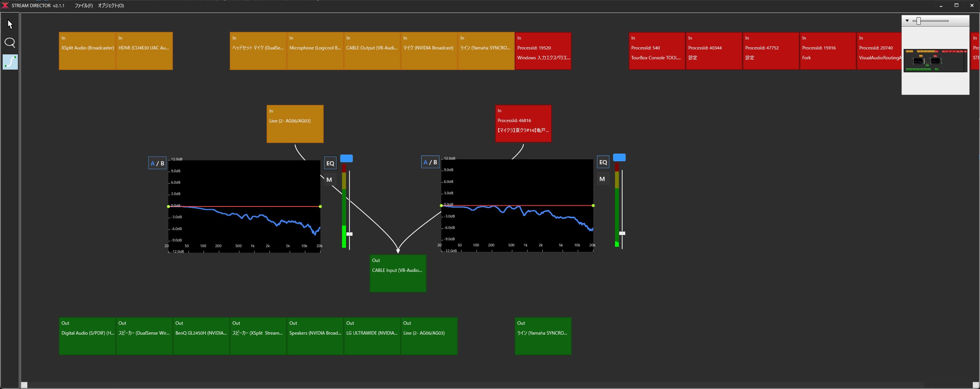The image size is (980, 389).
Task: Select Line (2- AG06/AG03) input node
Action: pyautogui.click(x=295, y=124)
